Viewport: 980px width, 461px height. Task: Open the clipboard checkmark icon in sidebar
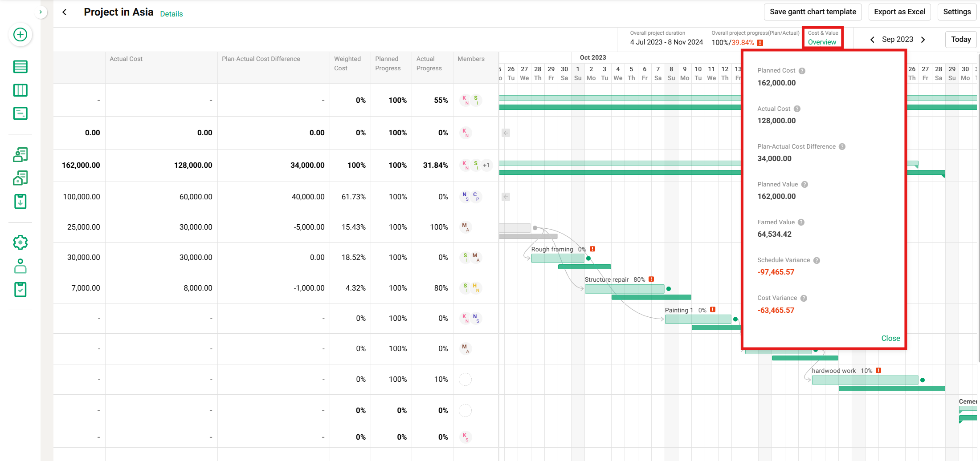pyautogui.click(x=20, y=290)
